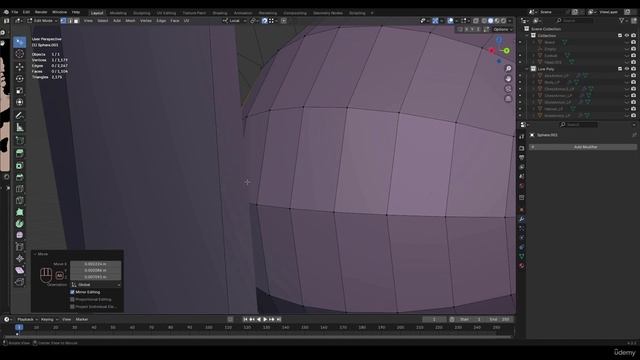This screenshot has height=360, width=640.
Task: Click the Add Modifier button
Action: [x=583, y=147]
